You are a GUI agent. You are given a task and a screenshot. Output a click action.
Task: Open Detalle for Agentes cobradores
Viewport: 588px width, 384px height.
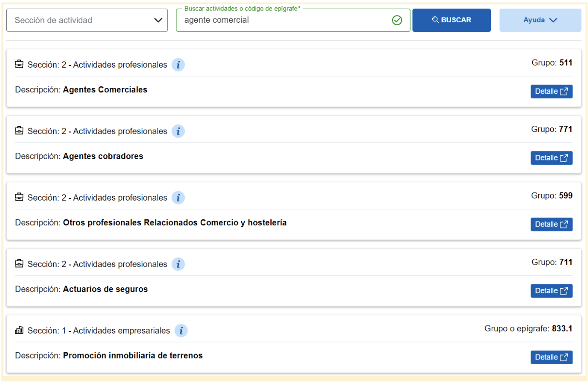point(551,158)
